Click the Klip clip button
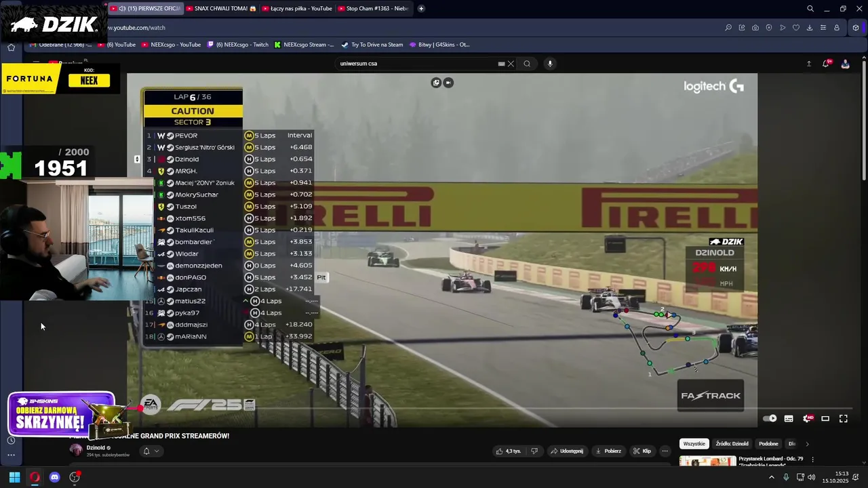The height and width of the screenshot is (488, 868). [642, 451]
